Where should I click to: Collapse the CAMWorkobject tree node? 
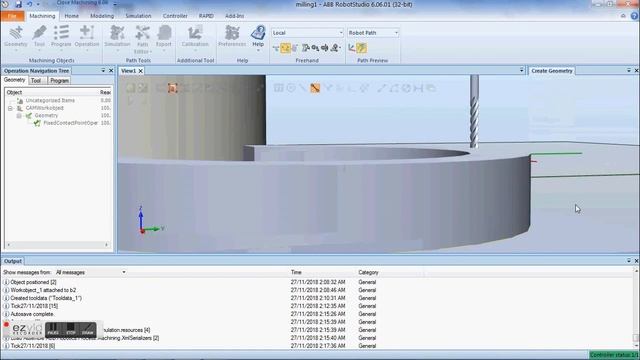10,108
